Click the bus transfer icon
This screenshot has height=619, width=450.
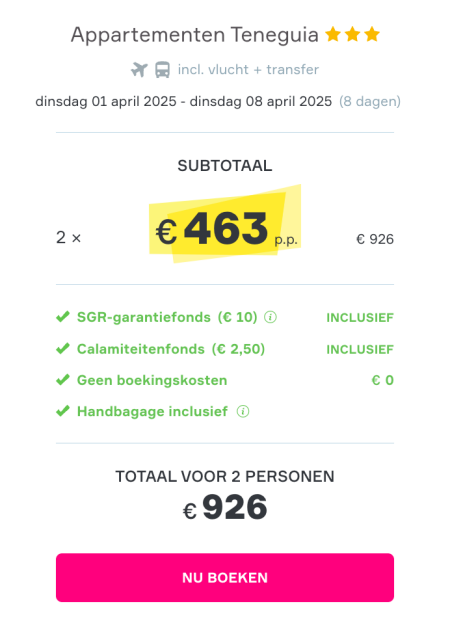(162, 70)
